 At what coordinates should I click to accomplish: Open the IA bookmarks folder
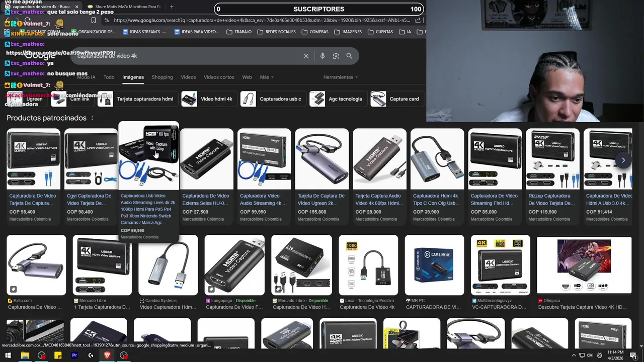pos(405,32)
